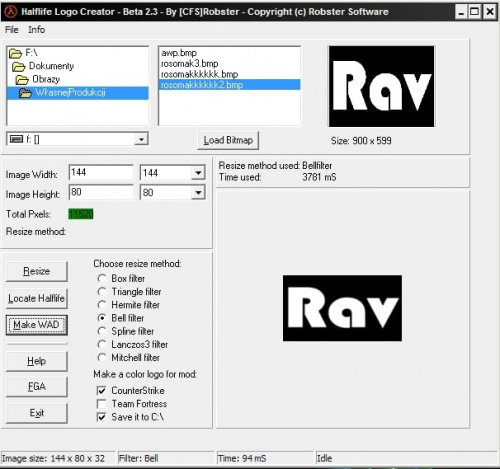Select the Bell filter radio button
The image size is (500, 469).
pyautogui.click(x=102, y=318)
